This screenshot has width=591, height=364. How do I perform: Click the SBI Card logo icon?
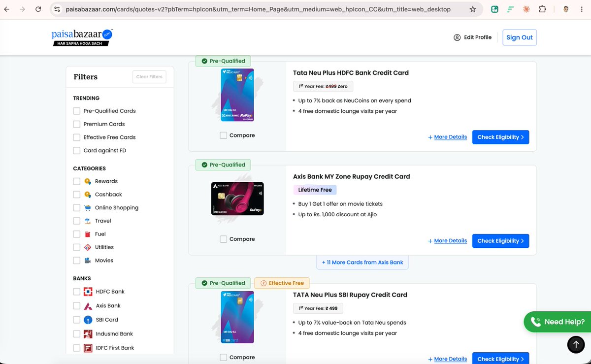[88, 320]
